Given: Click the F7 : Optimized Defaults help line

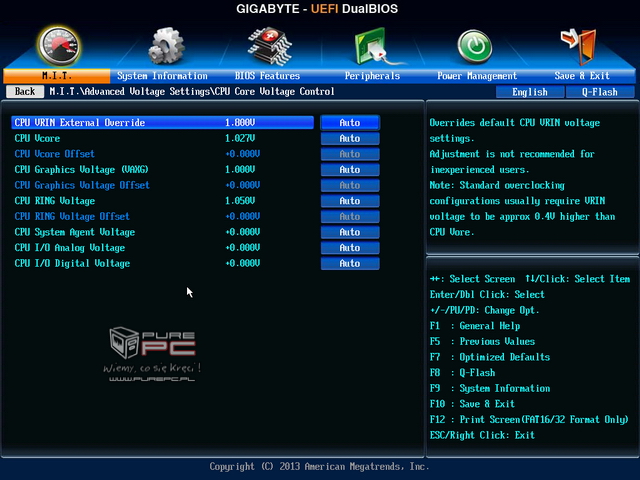Looking at the screenshot, I should coord(490,357).
